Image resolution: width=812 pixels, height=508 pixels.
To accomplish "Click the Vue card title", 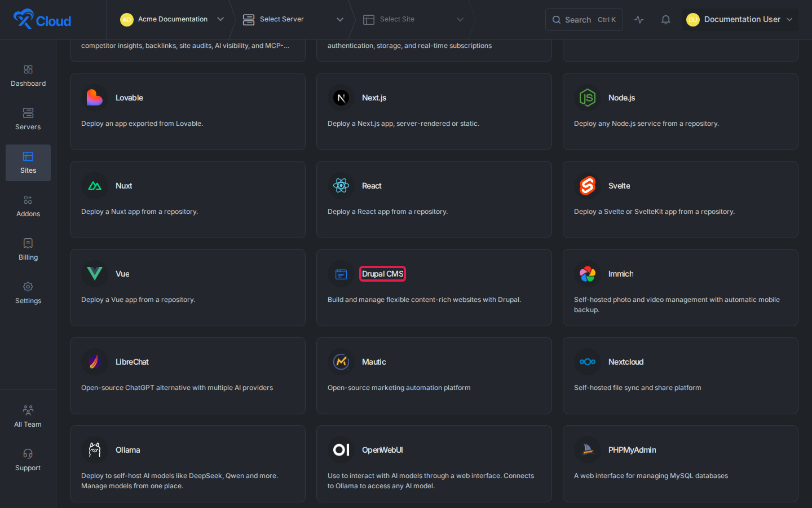I will click(122, 274).
